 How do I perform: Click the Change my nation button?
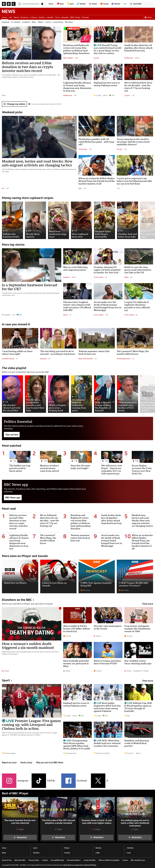[14, 104]
